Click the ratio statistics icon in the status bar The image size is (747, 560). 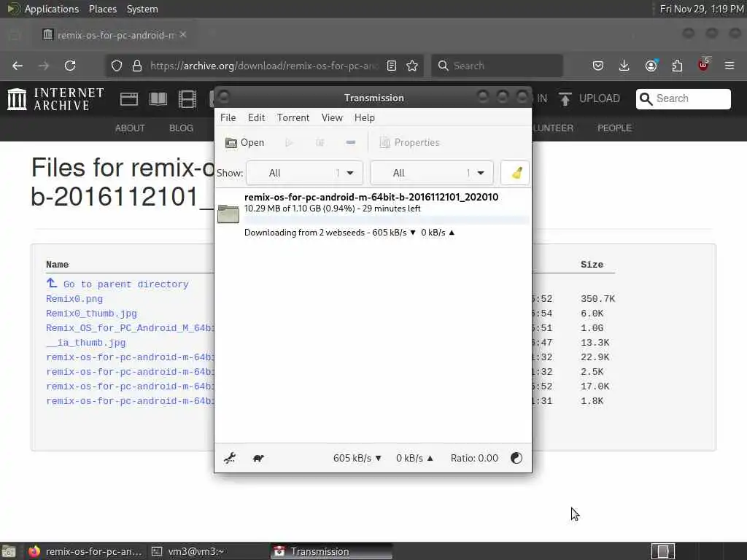[516, 458]
